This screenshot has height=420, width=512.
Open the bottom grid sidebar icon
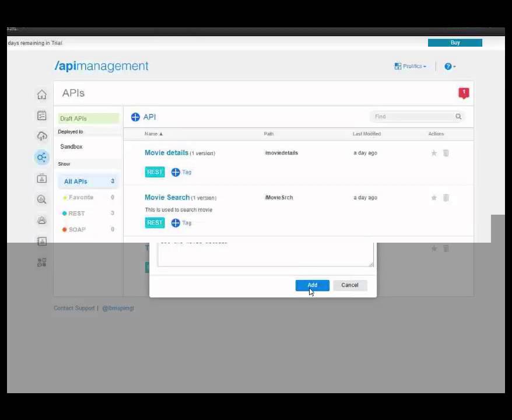[x=42, y=262]
